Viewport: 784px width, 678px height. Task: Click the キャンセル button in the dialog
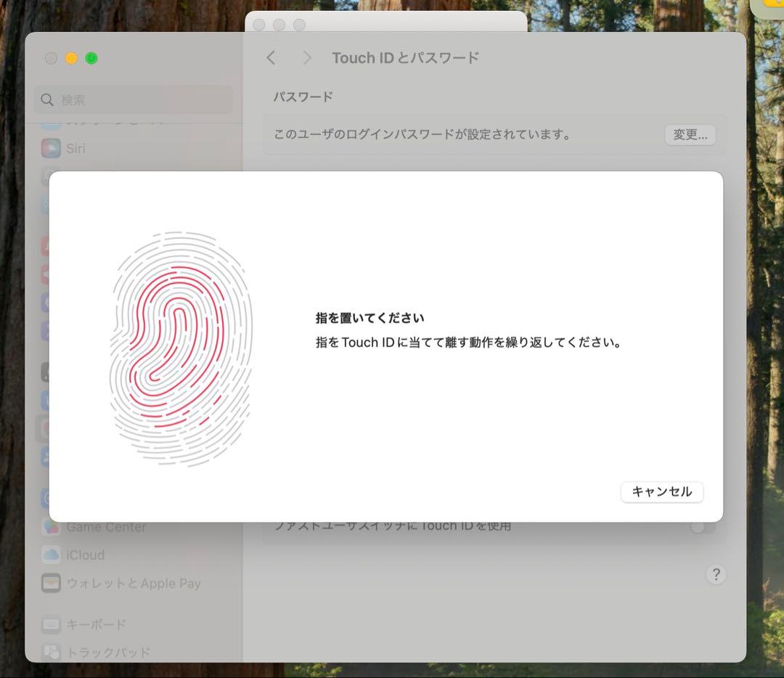[661, 491]
